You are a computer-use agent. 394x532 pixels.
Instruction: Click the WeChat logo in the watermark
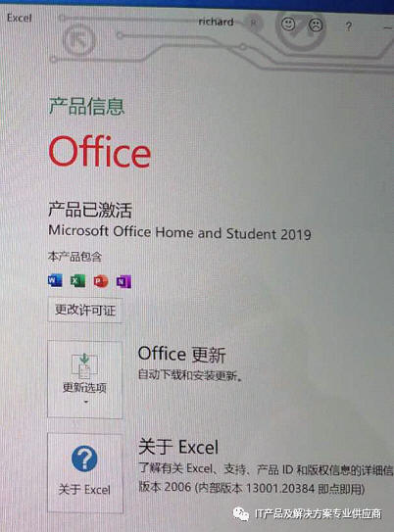240,513
